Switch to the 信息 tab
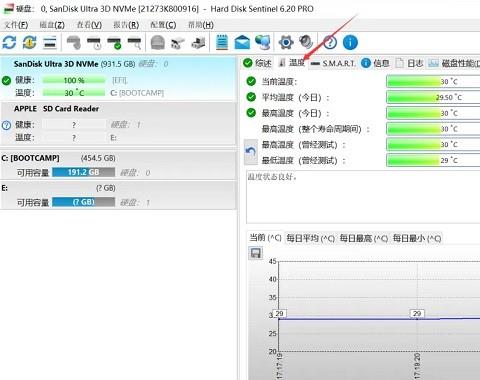This screenshot has height=380, width=480. pyautogui.click(x=376, y=63)
